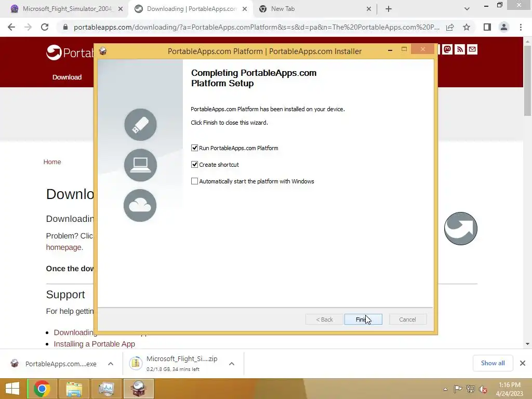
Task: Close the downloads bar
Action: pos(523,363)
